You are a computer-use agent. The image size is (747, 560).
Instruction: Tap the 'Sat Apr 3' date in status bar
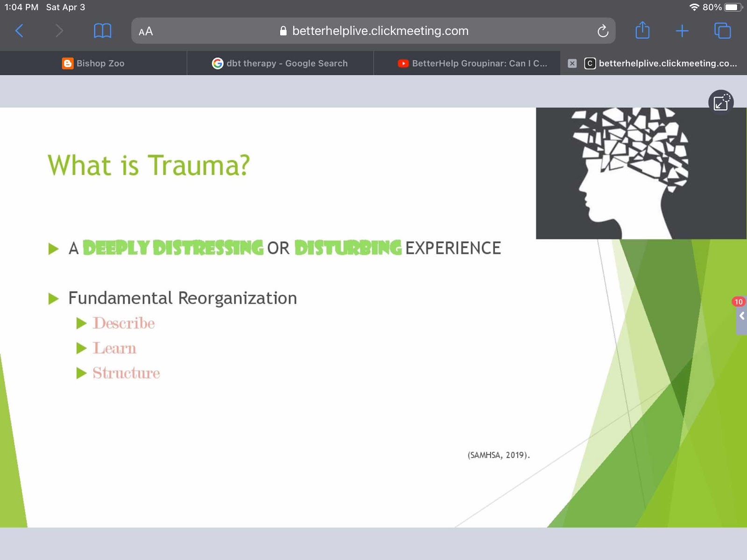pos(65,7)
